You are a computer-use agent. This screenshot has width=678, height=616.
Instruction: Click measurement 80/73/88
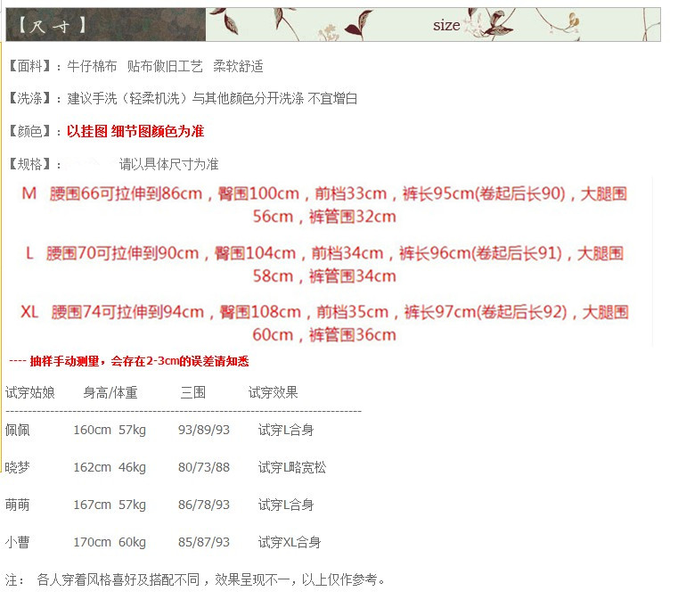[x=204, y=467]
